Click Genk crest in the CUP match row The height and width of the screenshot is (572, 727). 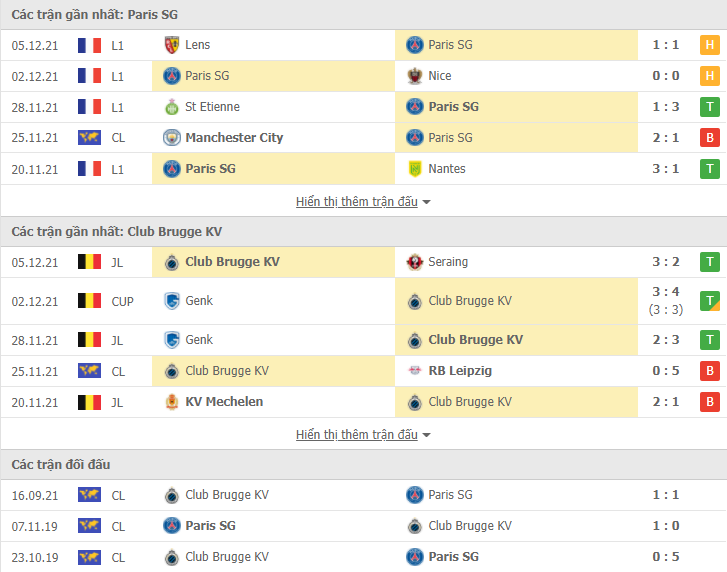click(172, 301)
